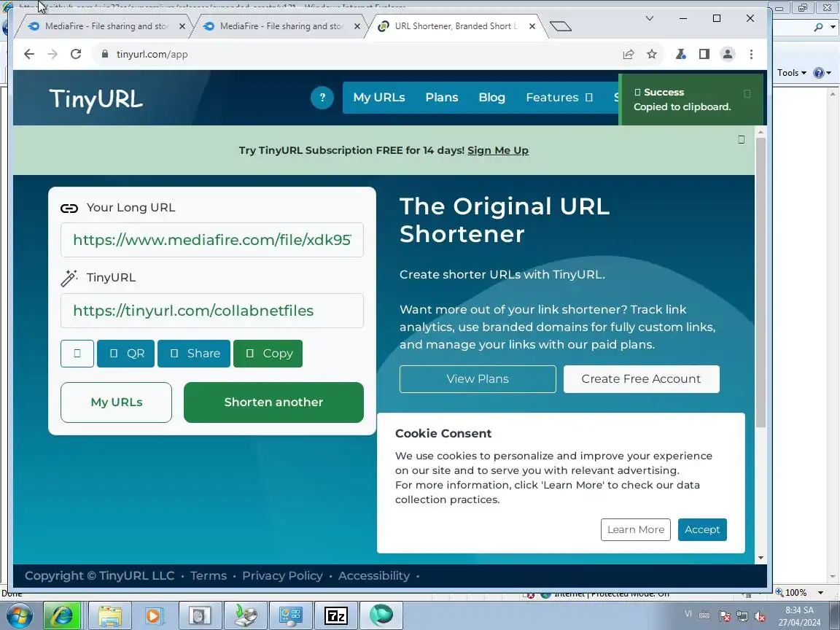Screen dimensions: 840x630
Task: Click the page vertical scrollbar thumb
Action: [x=761, y=282]
